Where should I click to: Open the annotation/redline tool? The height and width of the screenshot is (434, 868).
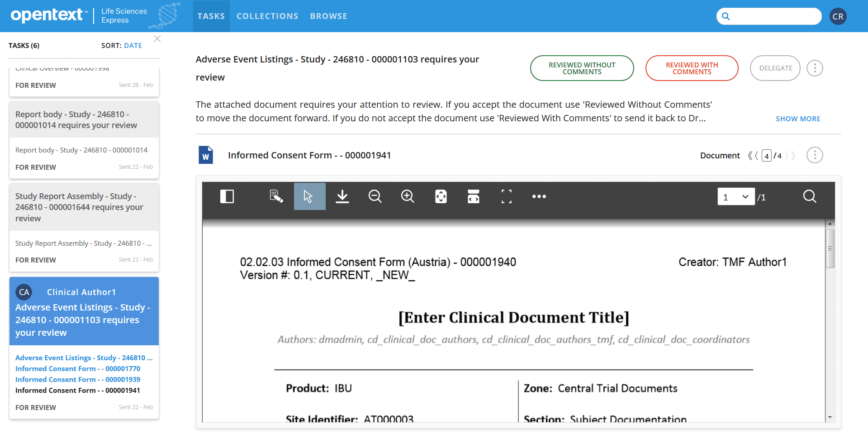click(x=276, y=196)
